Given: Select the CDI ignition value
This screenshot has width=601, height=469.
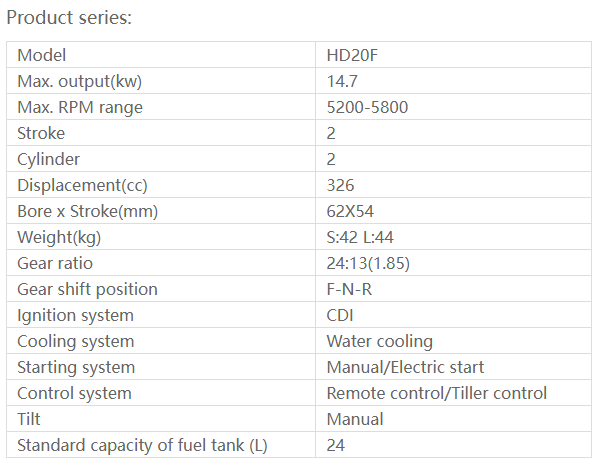Looking at the screenshot, I should click(x=340, y=315).
